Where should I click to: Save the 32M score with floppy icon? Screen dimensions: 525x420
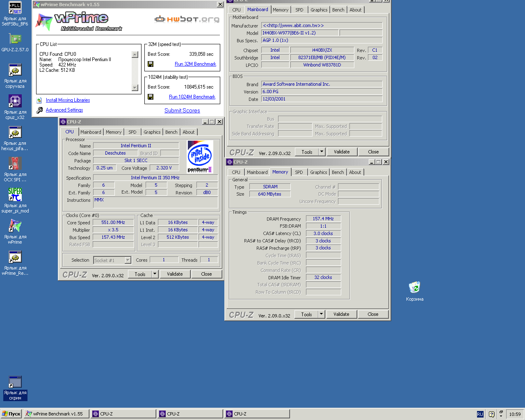click(x=151, y=64)
